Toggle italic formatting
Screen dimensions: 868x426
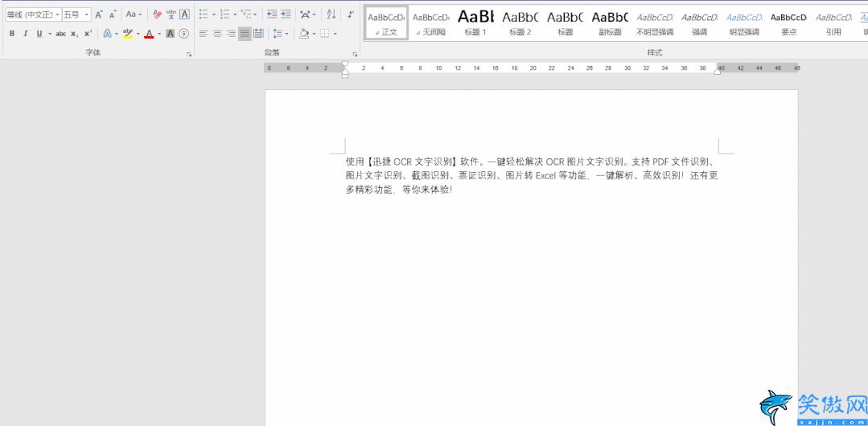coord(26,34)
